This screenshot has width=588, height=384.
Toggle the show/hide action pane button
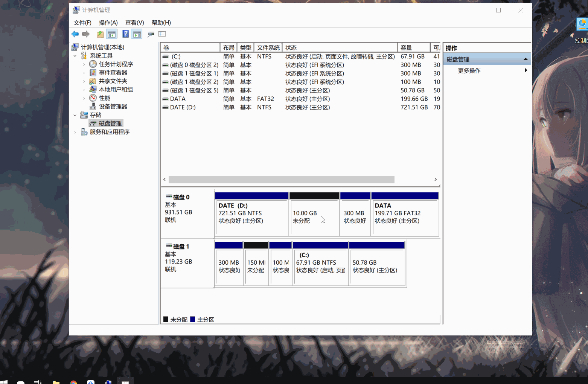137,34
